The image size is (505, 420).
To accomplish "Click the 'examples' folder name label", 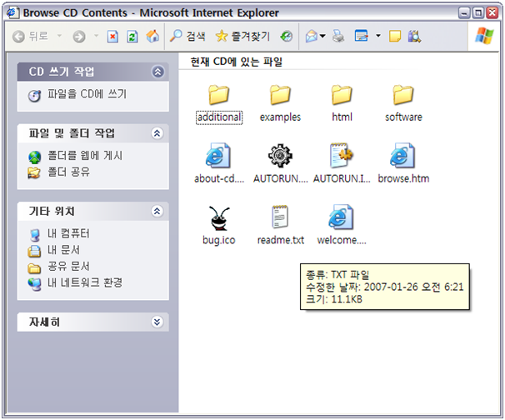I will pos(280,117).
